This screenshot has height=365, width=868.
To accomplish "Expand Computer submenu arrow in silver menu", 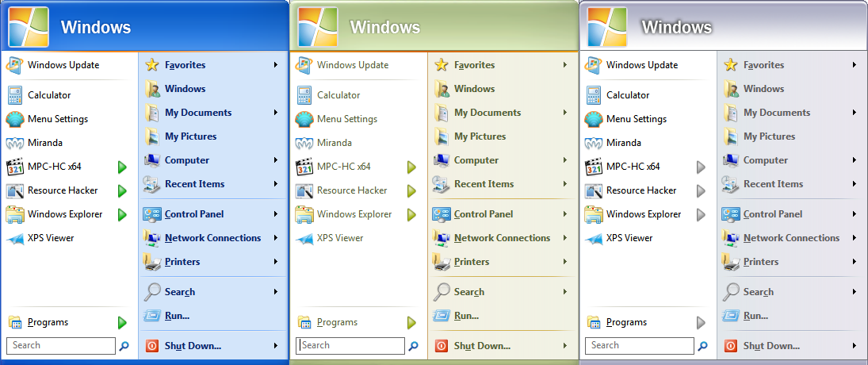I will (x=855, y=160).
